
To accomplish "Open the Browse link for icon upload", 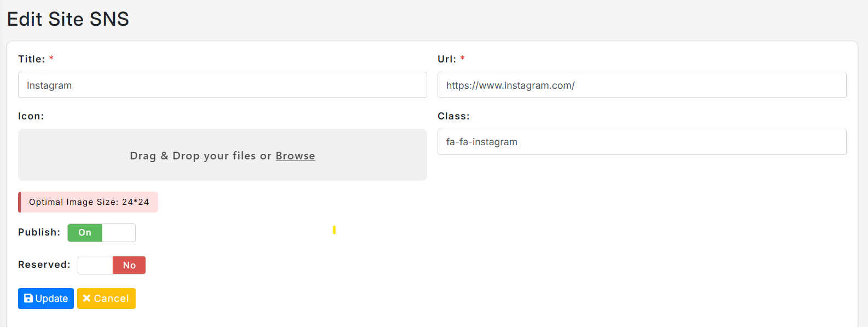I will [x=295, y=156].
